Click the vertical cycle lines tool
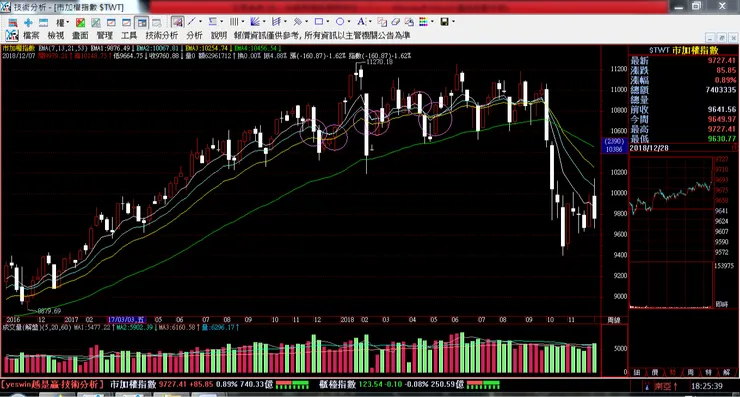This screenshot has height=397, width=740. pyautogui.click(x=234, y=22)
